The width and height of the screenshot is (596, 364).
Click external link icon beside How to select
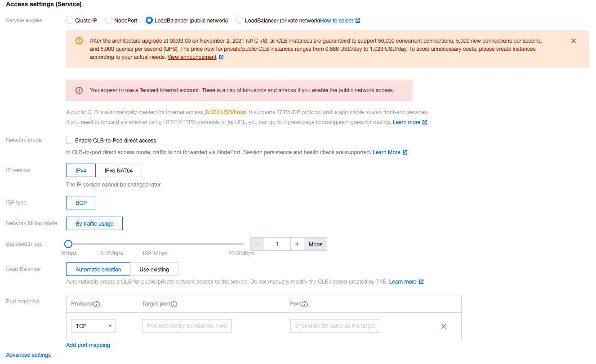coord(358,21)
